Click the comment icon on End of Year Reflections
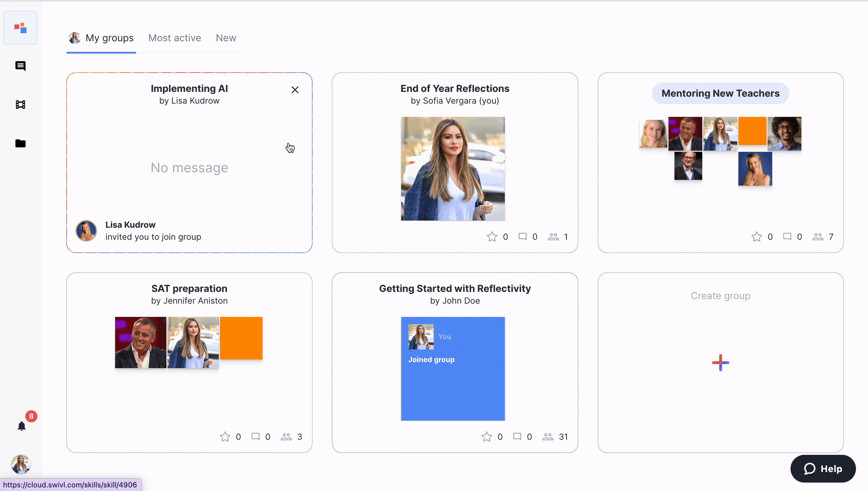 click(x=522, y=237)
